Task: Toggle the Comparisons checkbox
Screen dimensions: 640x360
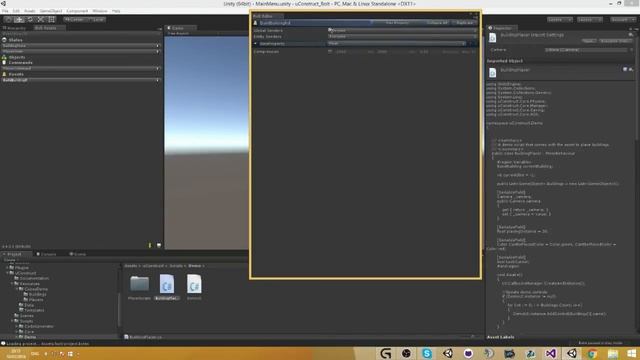Action: click(x=330, y=51)
